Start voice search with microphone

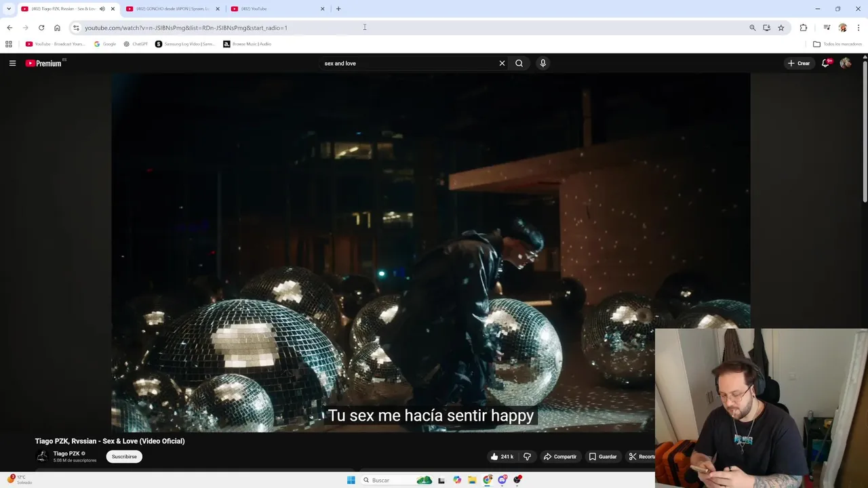pyautogui.click(x=542, y=63)
